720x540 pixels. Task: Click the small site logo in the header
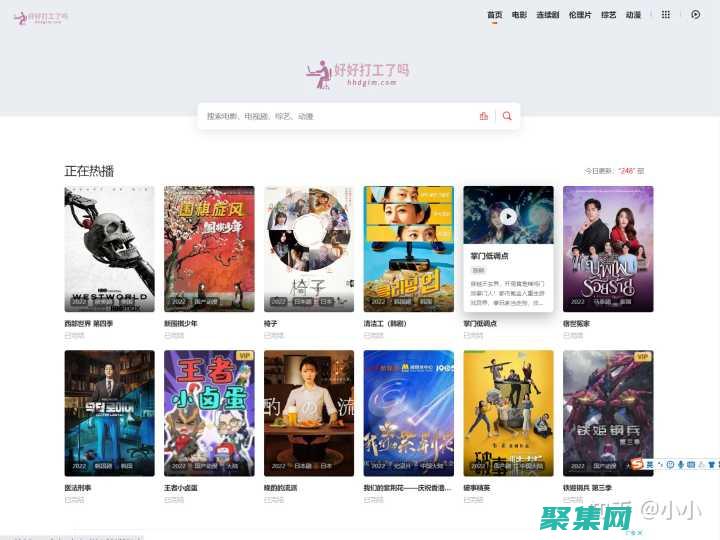point(40,17)
